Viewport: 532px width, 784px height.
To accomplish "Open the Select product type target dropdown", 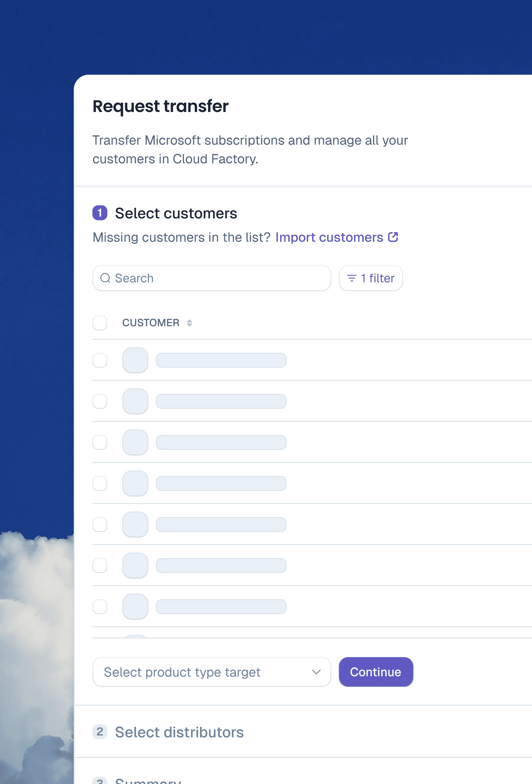I will coord(212,672).
